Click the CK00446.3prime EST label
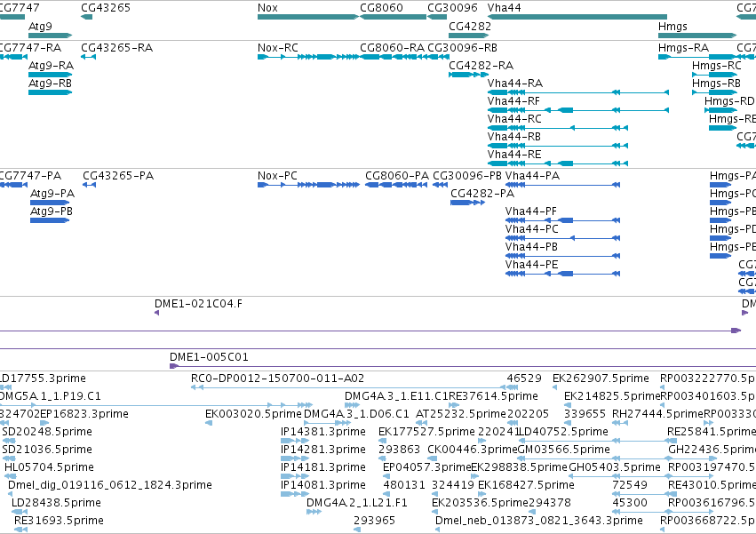The height and width of the screenshot is (534, 756). (473, 450)
